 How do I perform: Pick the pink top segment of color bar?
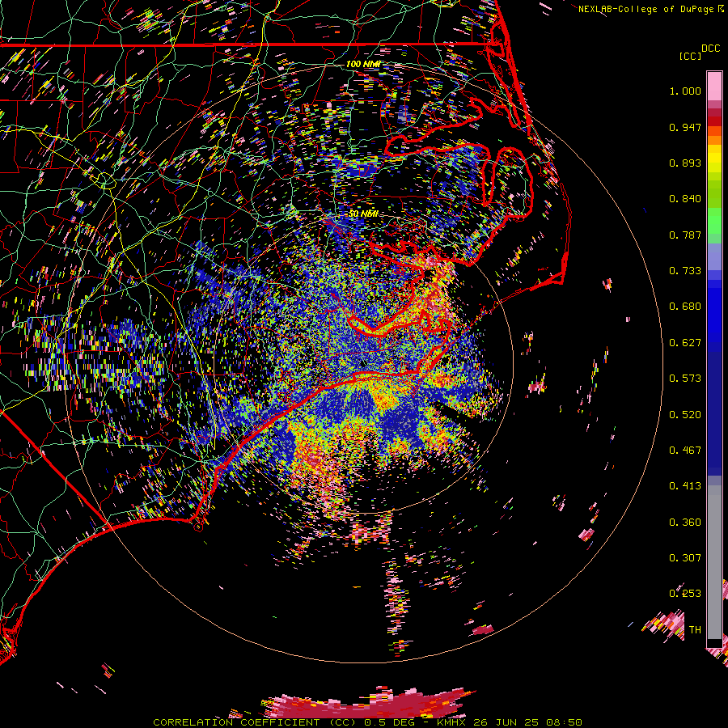coord(714,87)
